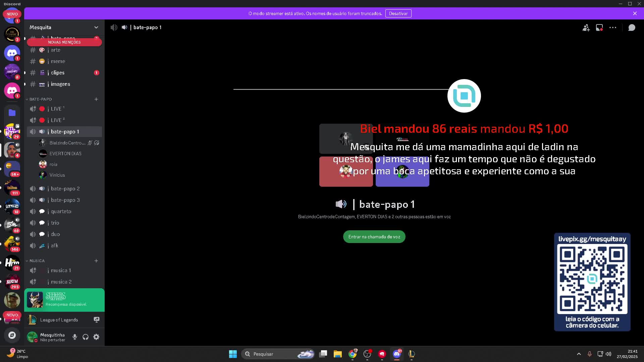Dismiss the streamer mode banner
644x362 pixels.
635,13
